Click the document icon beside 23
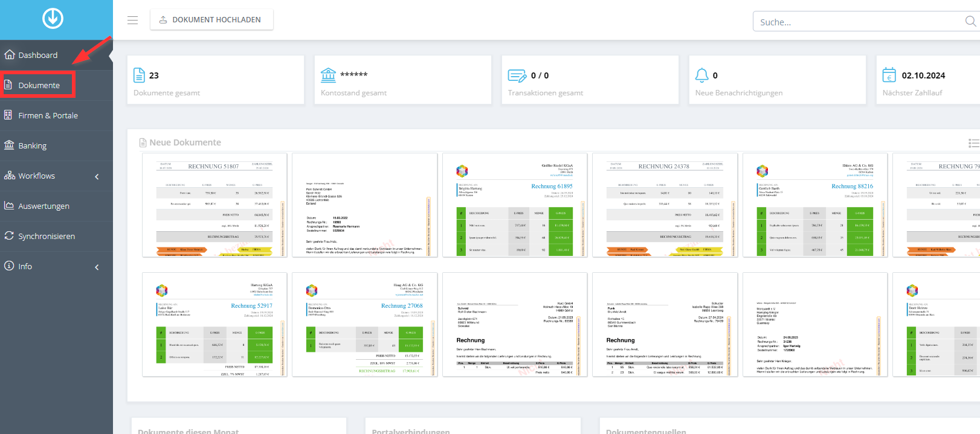The height and width of the screenshot is (434, 980). (x=139, y=75)
